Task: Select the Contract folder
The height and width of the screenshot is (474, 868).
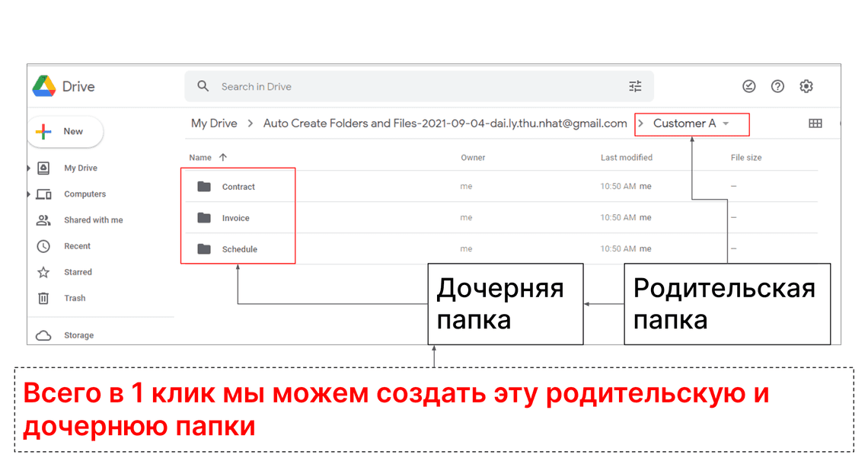Action: tap(238, 187)
